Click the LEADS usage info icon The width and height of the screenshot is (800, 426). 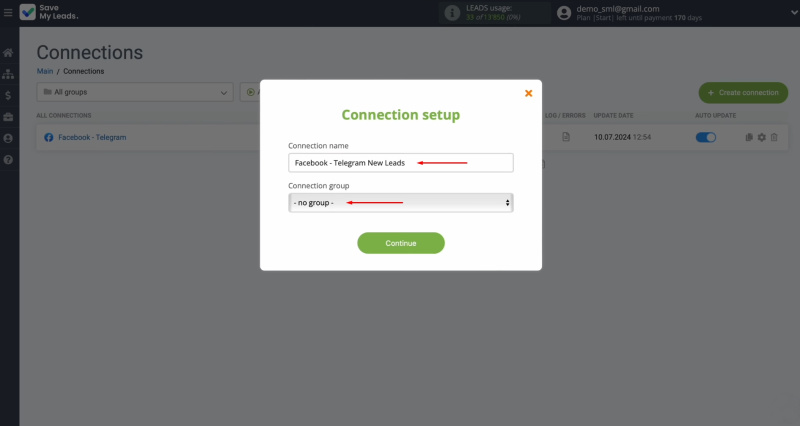click(452, 13)
